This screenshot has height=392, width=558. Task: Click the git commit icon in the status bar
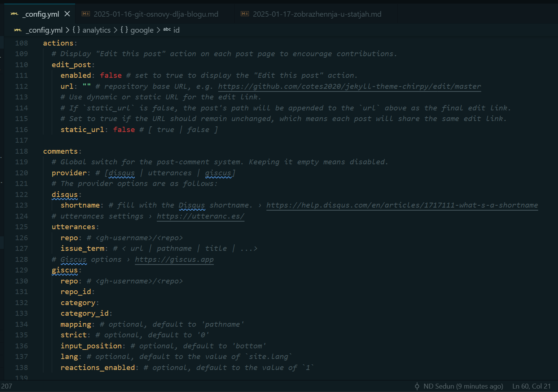pos(417,386)
